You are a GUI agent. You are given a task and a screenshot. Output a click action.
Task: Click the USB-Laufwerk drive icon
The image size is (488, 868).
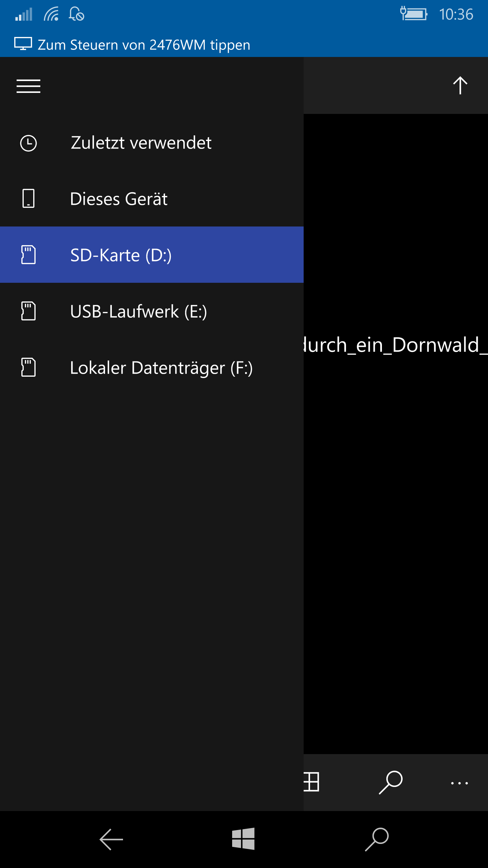coord(28,311)
